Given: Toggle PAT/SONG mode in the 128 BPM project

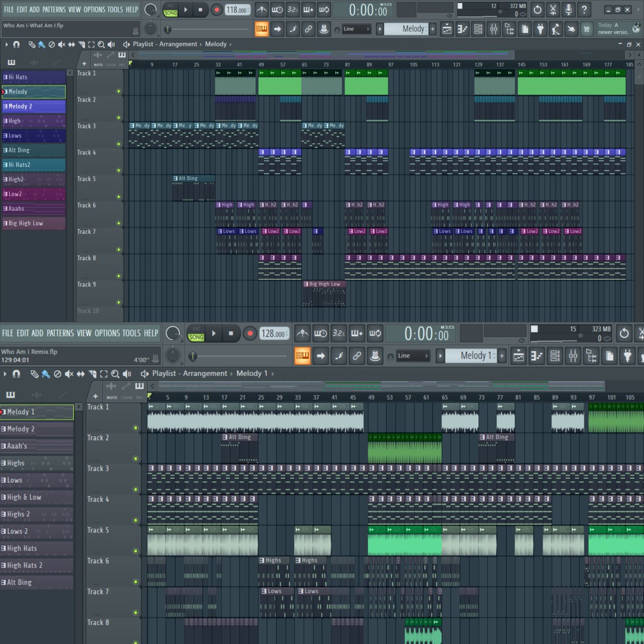Looking at the screenshot, I should pos(196,334).
